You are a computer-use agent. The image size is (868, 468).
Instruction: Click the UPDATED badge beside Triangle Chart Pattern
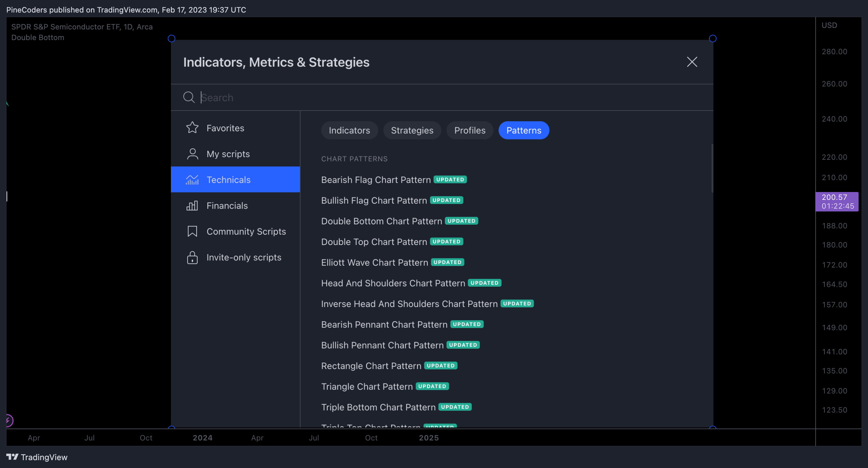pyautogui.click(x=432, y=386)
